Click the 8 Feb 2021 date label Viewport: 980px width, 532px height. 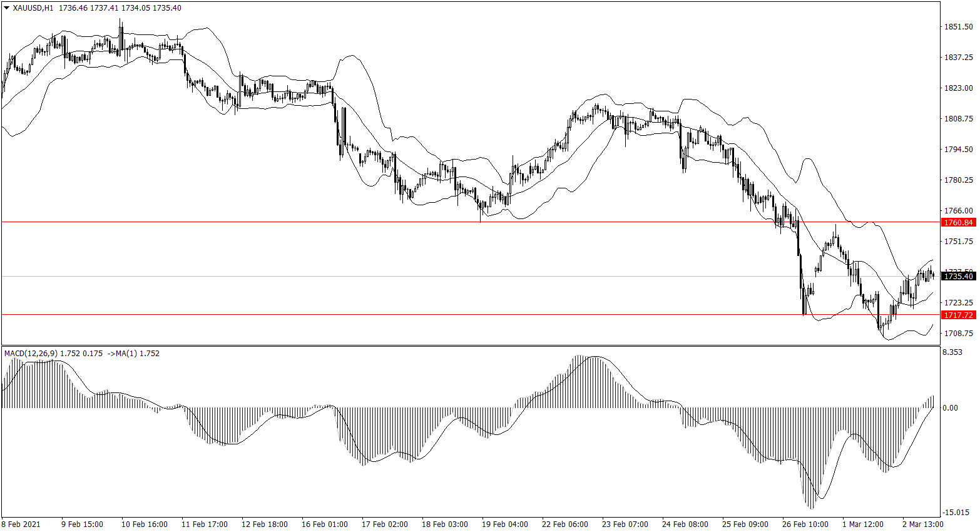[x=21, y=524]
